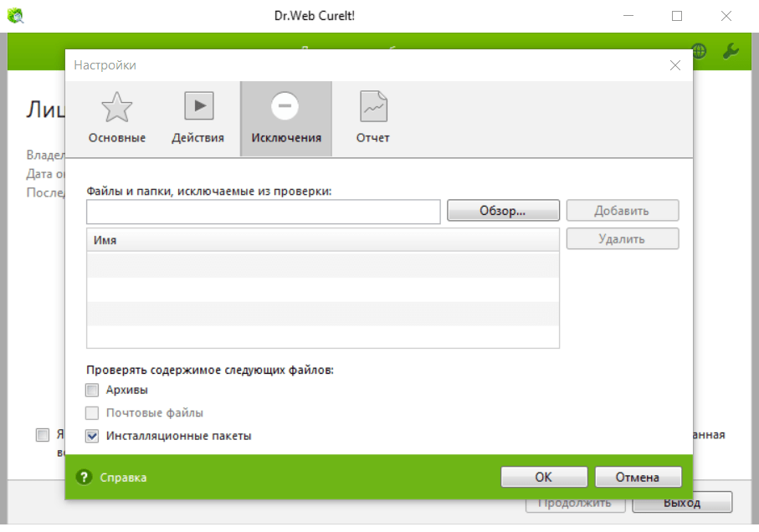Tick the license agreement checkbox behind dialog
The image size is (759, 532).
42,435
